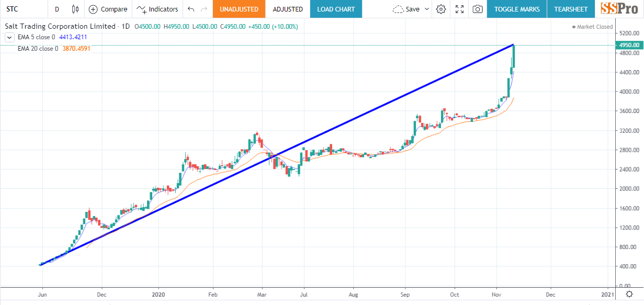
Task: Take a chart snapshot with camera icon
Action: (477, 9)
